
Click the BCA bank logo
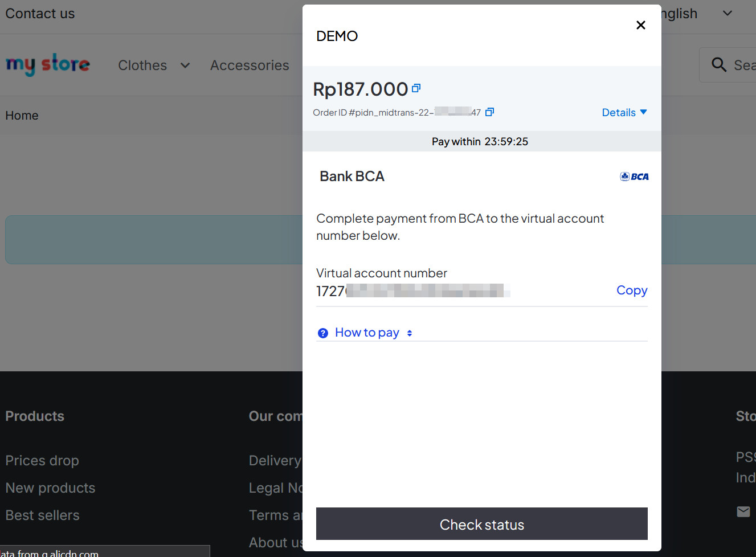tap(634, 177)
